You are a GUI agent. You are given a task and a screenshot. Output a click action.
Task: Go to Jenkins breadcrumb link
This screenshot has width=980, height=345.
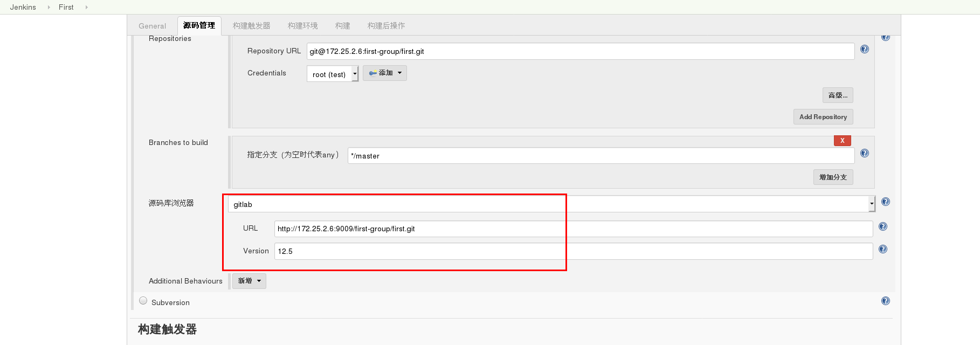pyautogui.click(x=23, y=7)
